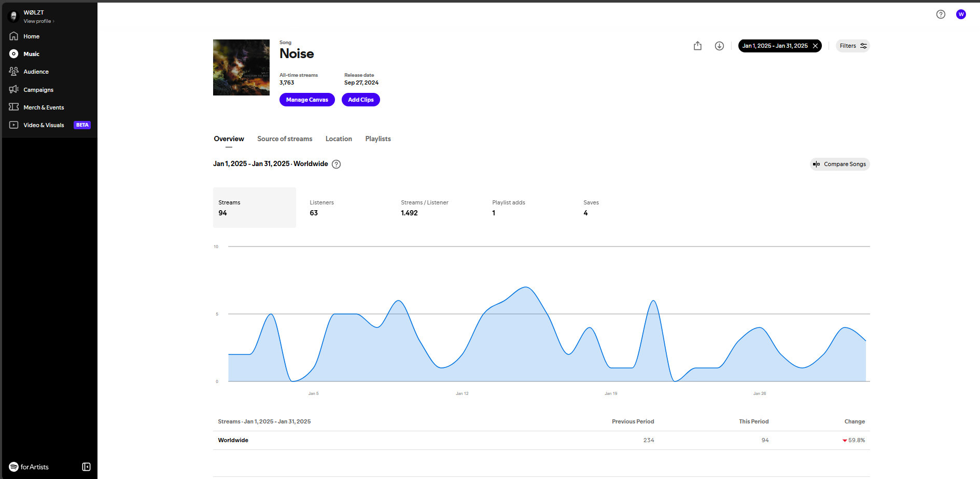Open the help question mark icon
This screenshot has width=980, height=479.
(x=941, y=15)
